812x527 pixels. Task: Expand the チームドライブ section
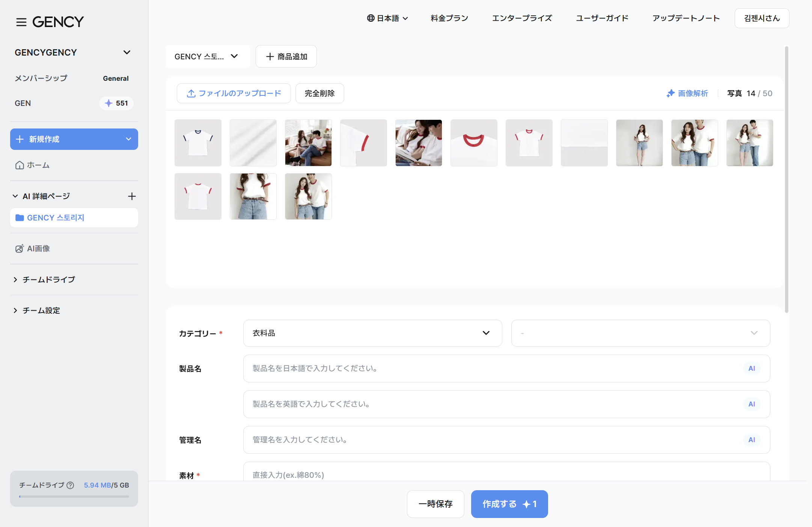coord(44,279)
